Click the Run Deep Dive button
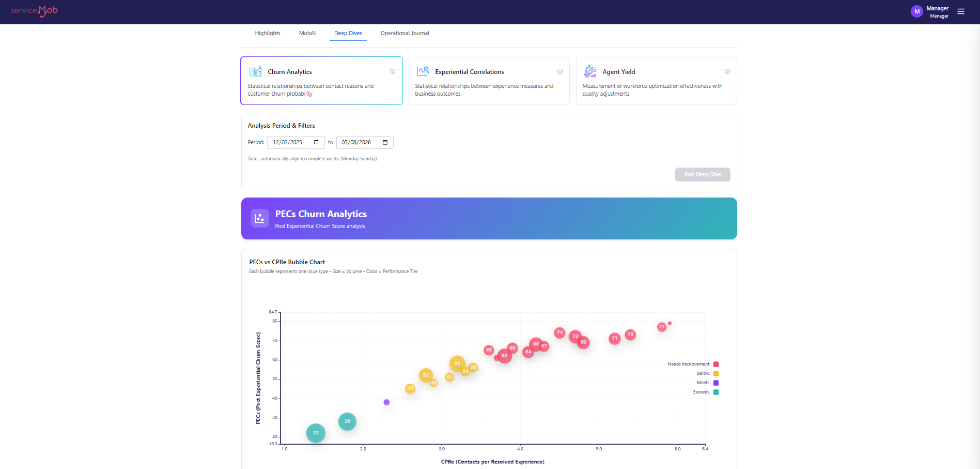 pyautogui.click(x=702, y=174)
